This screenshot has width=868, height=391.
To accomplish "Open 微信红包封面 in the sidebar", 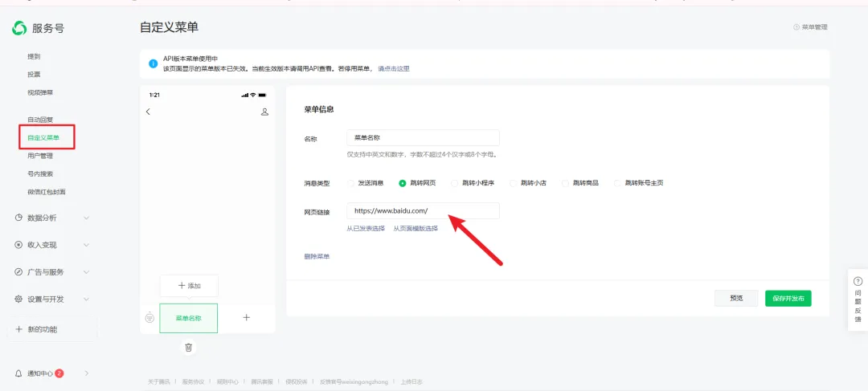I will pos(47,192).
